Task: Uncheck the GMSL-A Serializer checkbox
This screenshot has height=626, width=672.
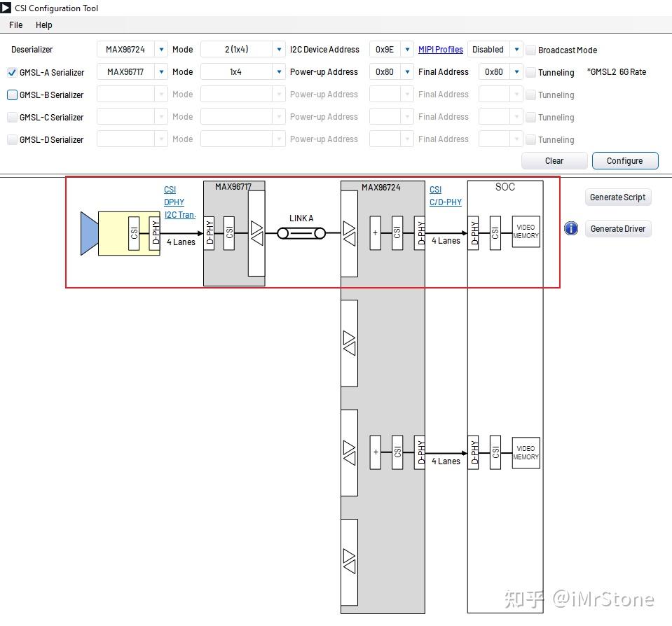Action: pos(12,72)
